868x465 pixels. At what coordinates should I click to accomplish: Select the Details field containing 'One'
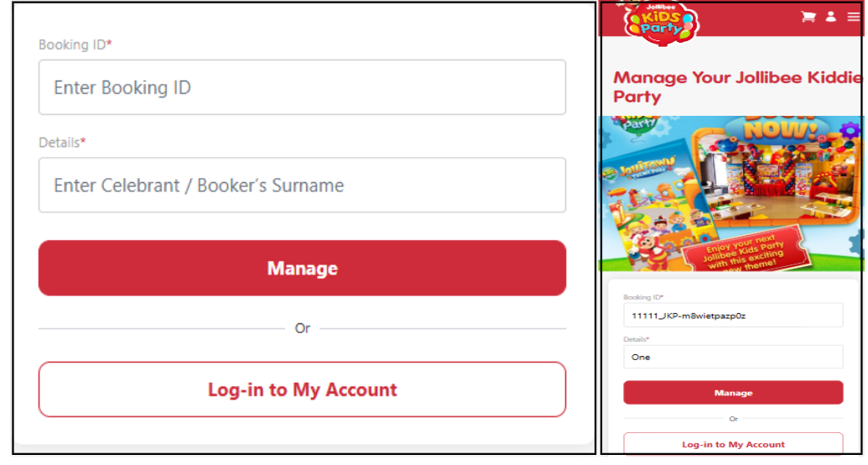coord(733,357)
